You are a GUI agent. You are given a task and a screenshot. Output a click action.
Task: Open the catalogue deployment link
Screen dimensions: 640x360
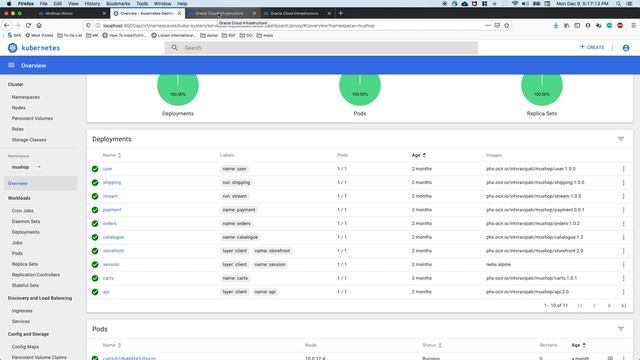pyautogui.click(x=113, y=237)
